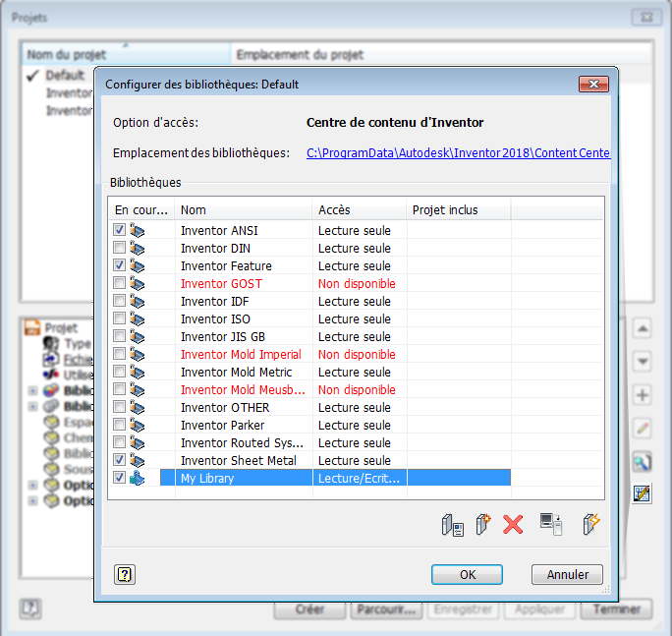Click the Inventor DIN library icon
The width and height of the screenshot is (672, 636).
pyautogui.click(x=138, y=248)
